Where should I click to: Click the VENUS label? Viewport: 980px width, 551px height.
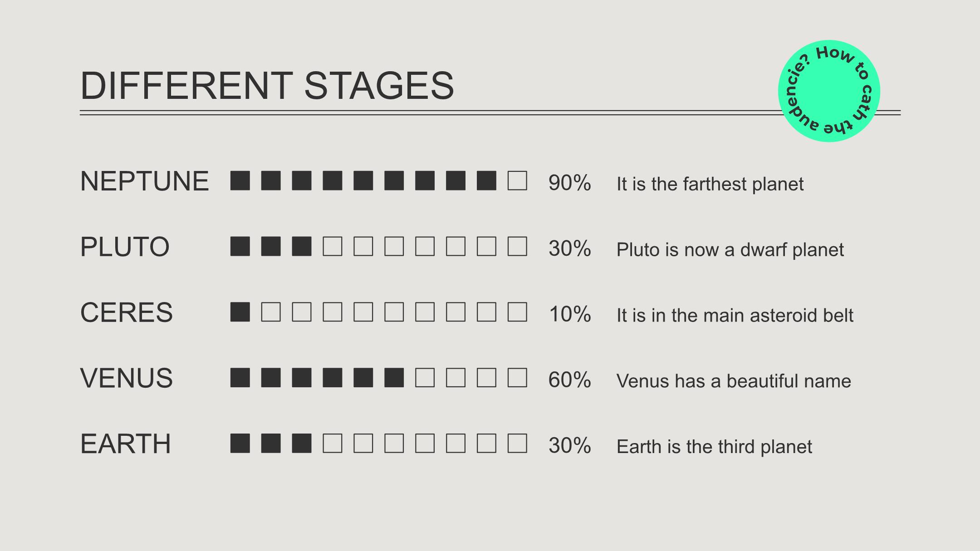[x=127, y=378]
